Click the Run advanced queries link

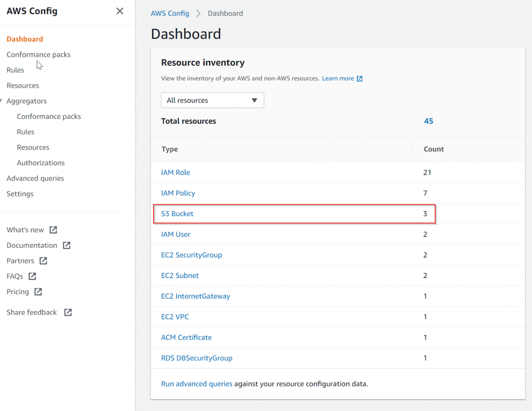click(x=197, y=384)
